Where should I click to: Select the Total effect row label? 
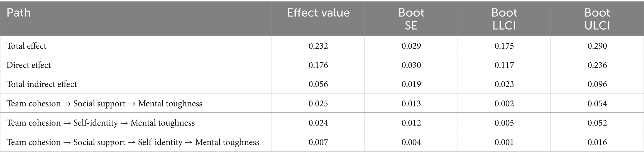[x=26, y=46]
